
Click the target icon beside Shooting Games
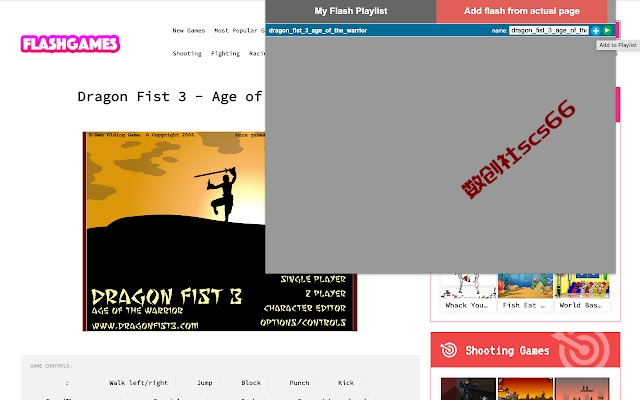pos(449,350)
